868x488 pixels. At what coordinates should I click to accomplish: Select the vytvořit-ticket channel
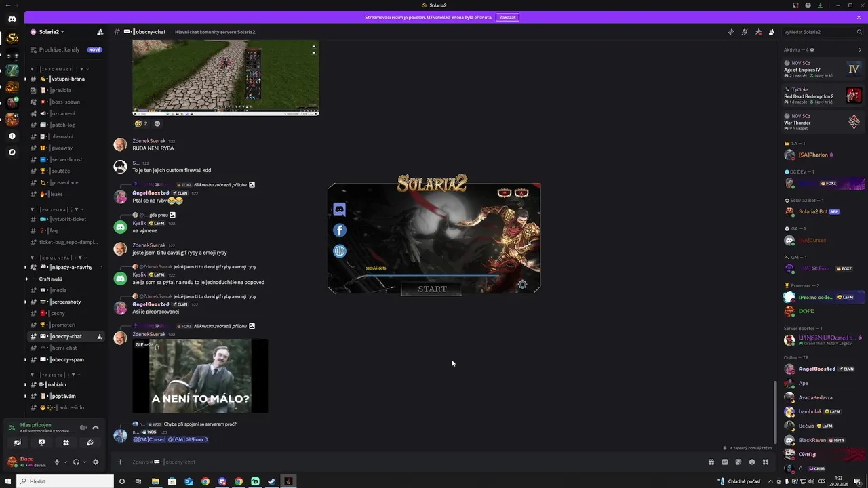pos(66,219)
